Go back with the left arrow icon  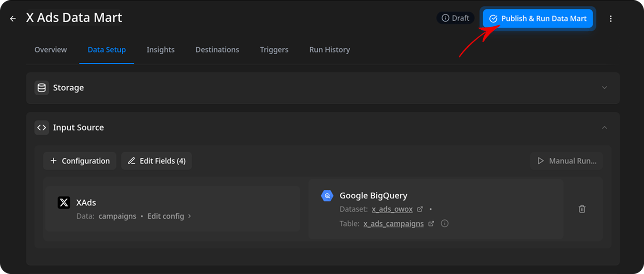(x=13, y=18)
